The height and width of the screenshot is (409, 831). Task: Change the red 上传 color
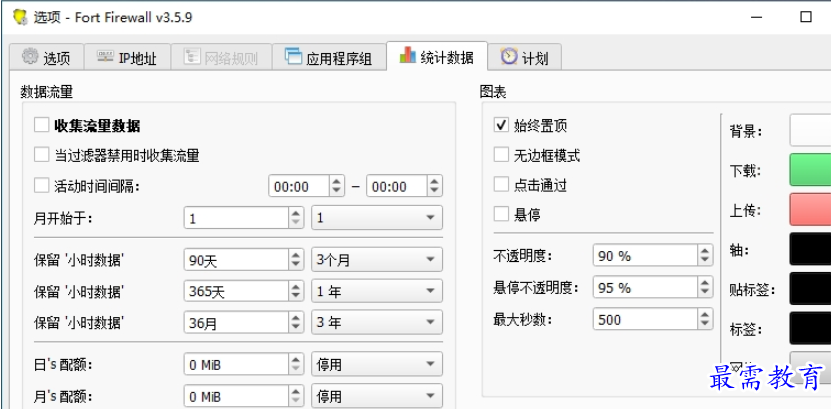[x=810, y=210]
